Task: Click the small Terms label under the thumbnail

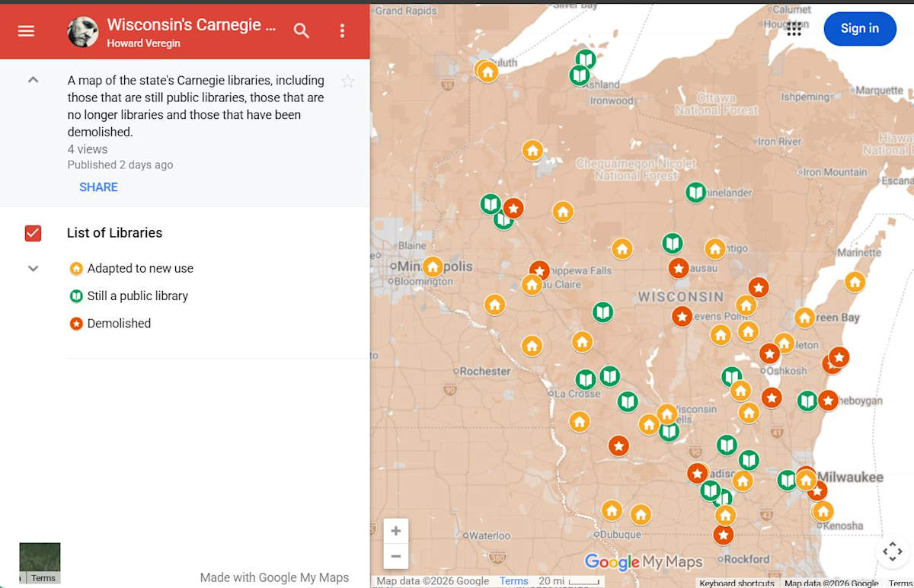Action: click(x=43, y=578)
